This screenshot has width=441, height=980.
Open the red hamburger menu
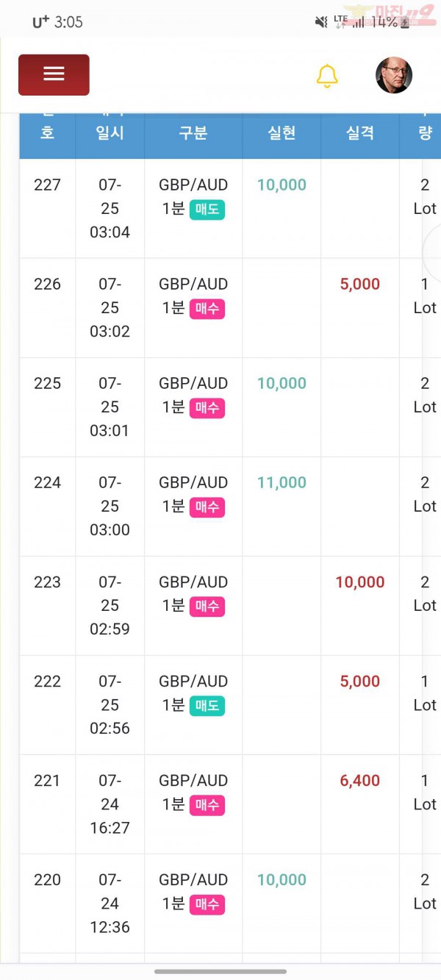pyautogui.click(x=54, y=74)
